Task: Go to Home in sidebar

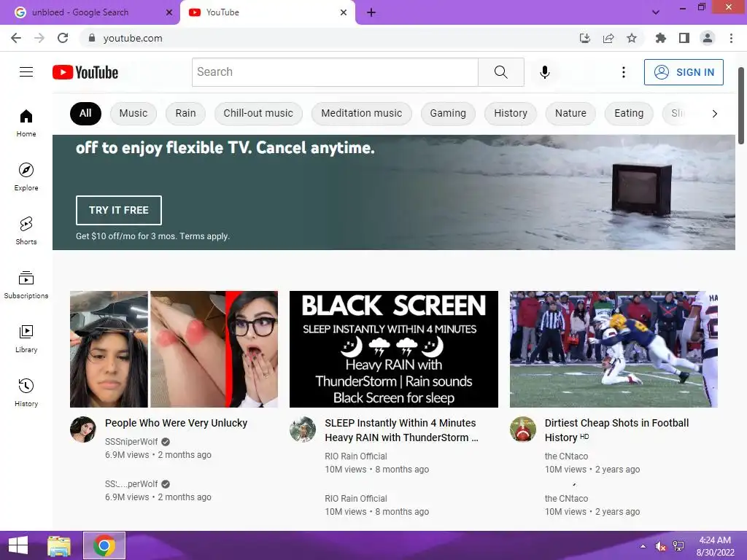Action: [x=26, y=122]
